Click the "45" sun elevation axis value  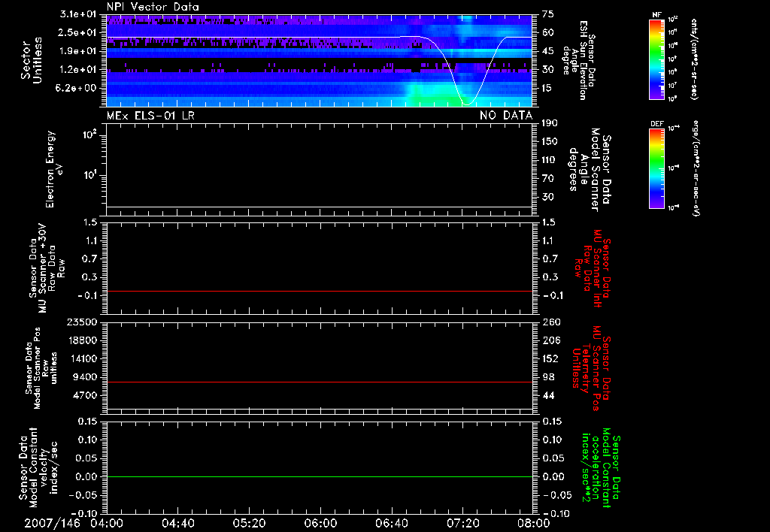coord(548,51)
